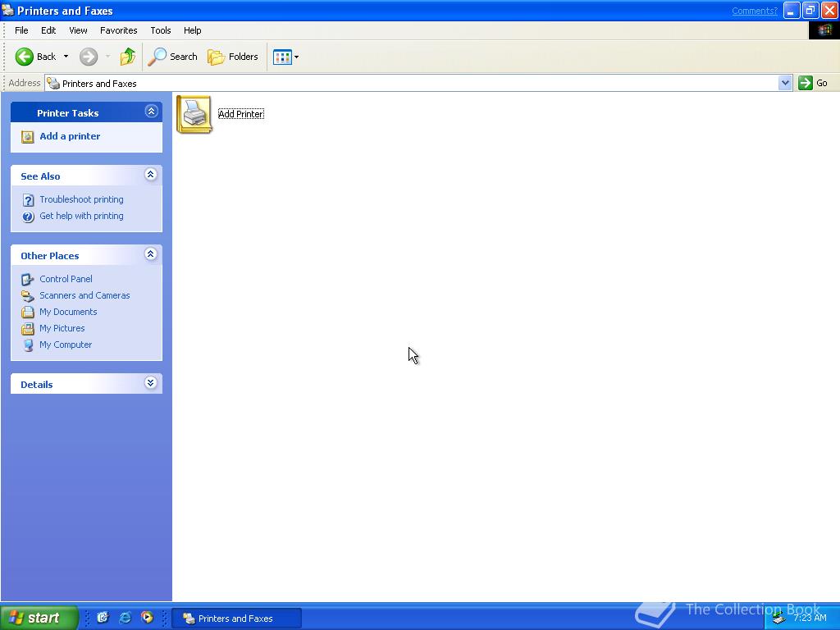Click the Get help with printing icon
The image size is (840, 630).
pyautogui.click(x=28, y=217)
